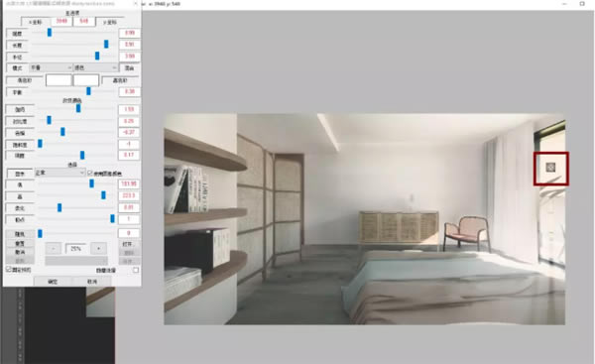Zoom in with the plus button
The height and width of the screenshot is (364, 595).
98,249
